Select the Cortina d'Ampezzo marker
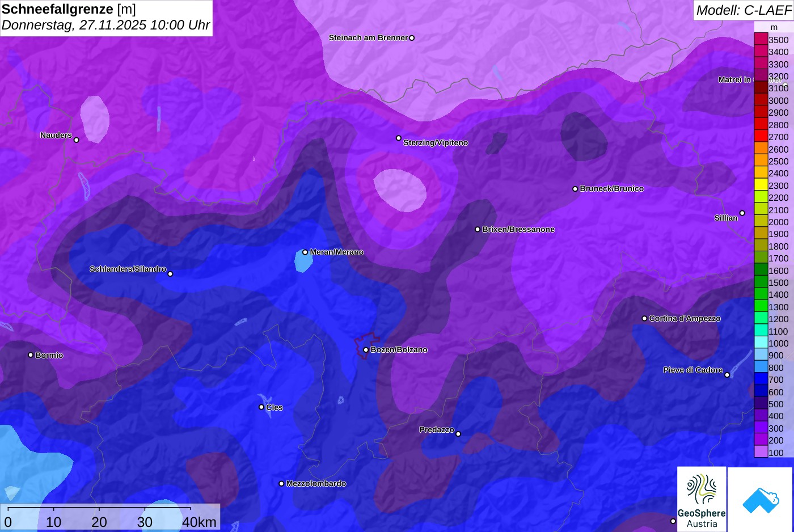The width and height of the screenshot is (794, 532). (644, 319)
